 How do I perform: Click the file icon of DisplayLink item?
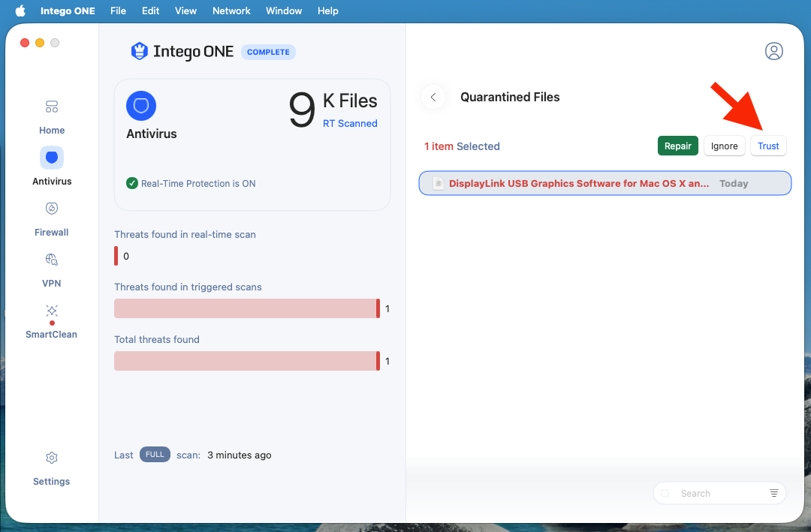tap(438, 184)
